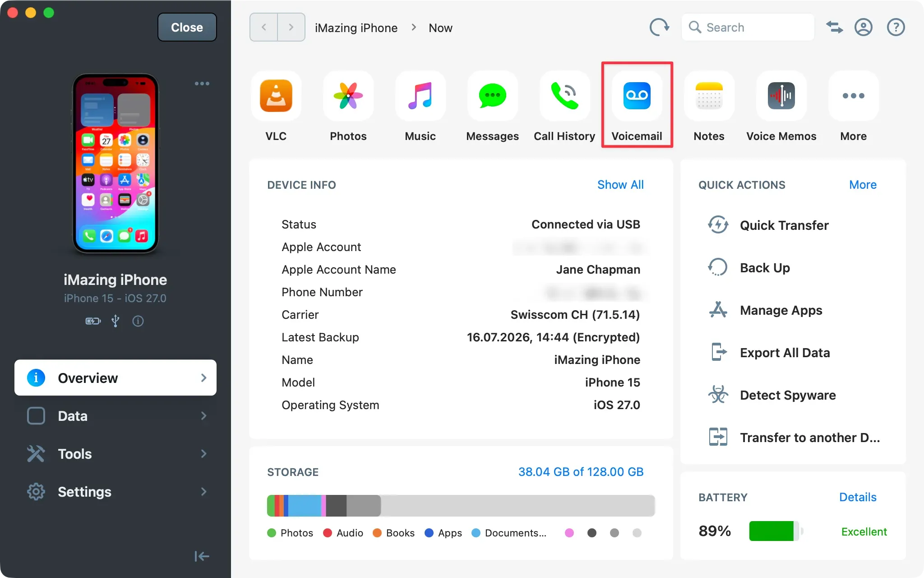
Task: Click the storage usage bar
Action: pos(461,505)
